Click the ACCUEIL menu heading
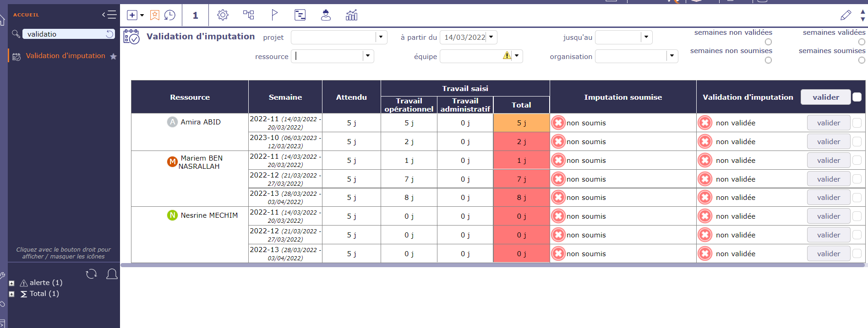Screen dimensions: 868x328 pyautogui.click(x=26, y=15)
